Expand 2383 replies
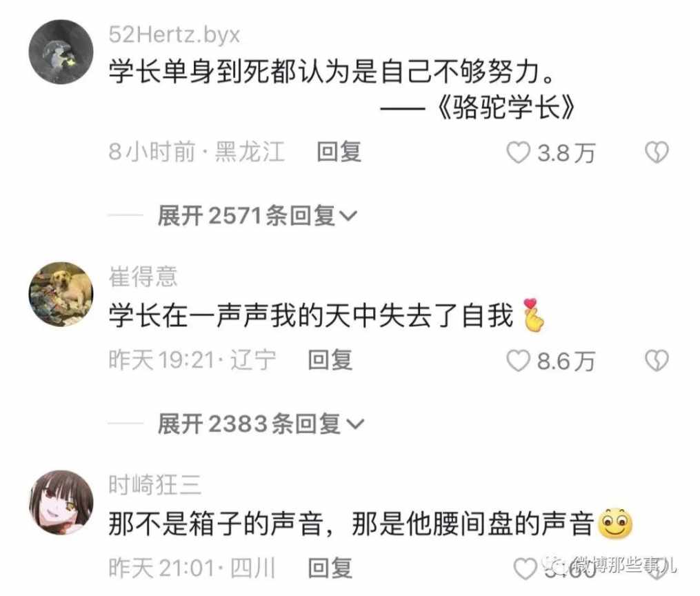700x596 pixels. [x=261, y=424]
